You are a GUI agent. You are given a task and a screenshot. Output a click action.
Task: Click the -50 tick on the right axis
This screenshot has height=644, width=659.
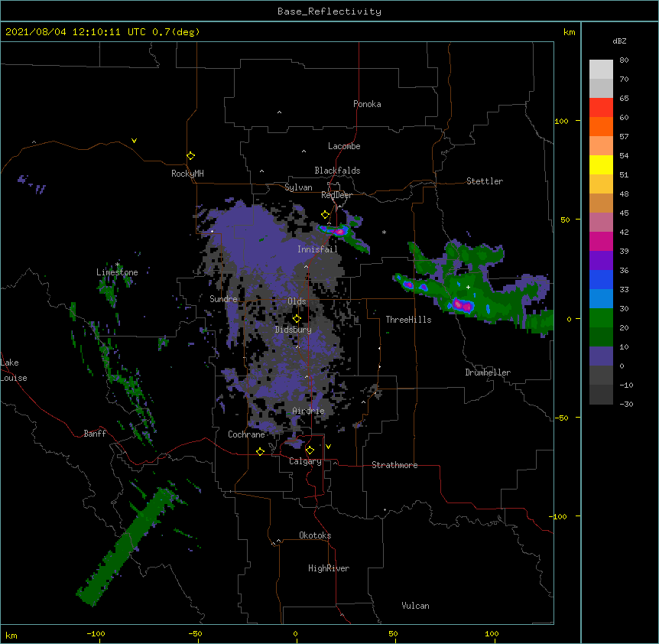tap(562, 418)
